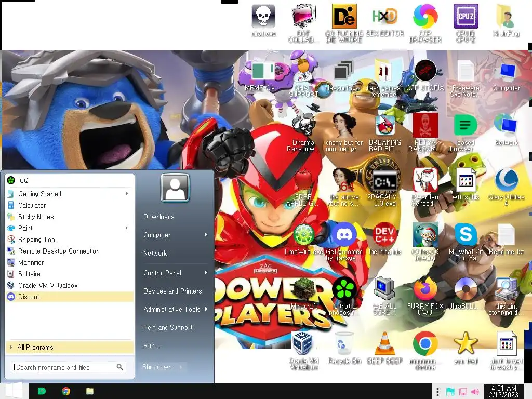
Task: Open Remote Desktop Connection entry
Action: [70, 251]
